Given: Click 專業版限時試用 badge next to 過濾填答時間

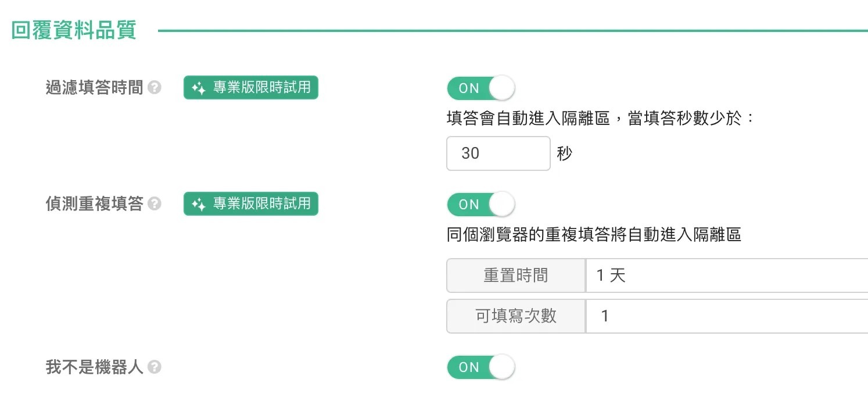Looking at the screenshot, I should (x=251, y=88).
